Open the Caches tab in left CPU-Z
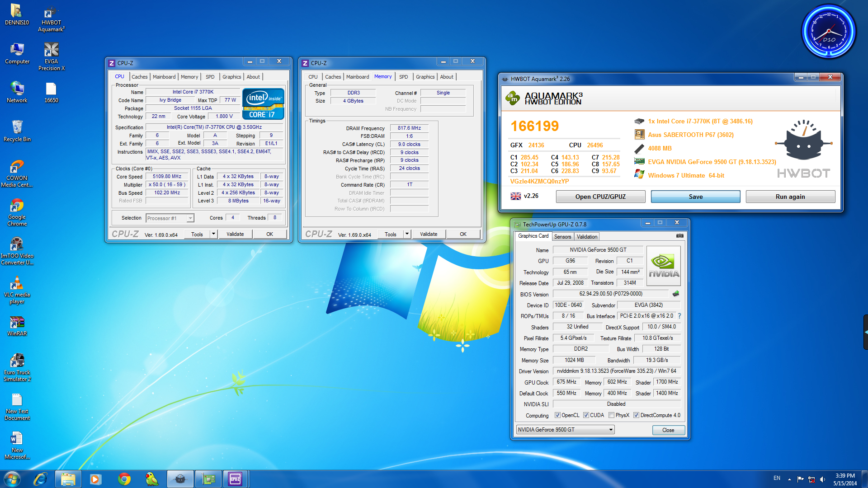The height and width of the screenshot is (488, 868). [x=139, y=77]
